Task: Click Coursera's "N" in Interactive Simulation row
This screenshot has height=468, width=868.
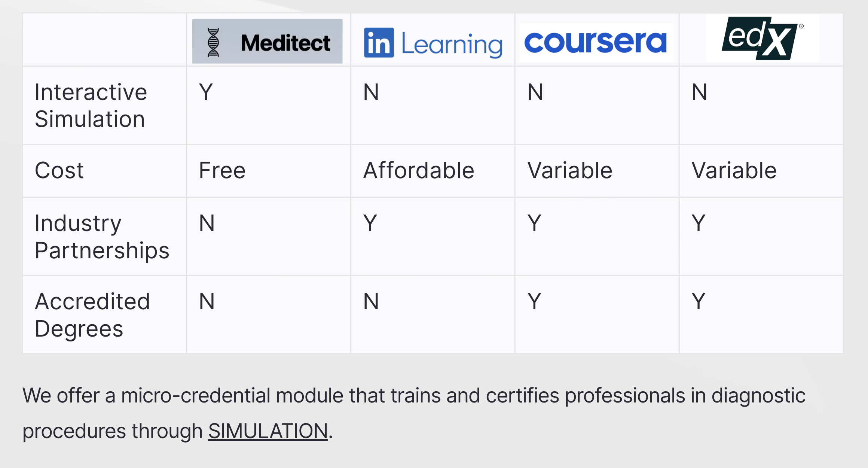Action: coord(535,92)
